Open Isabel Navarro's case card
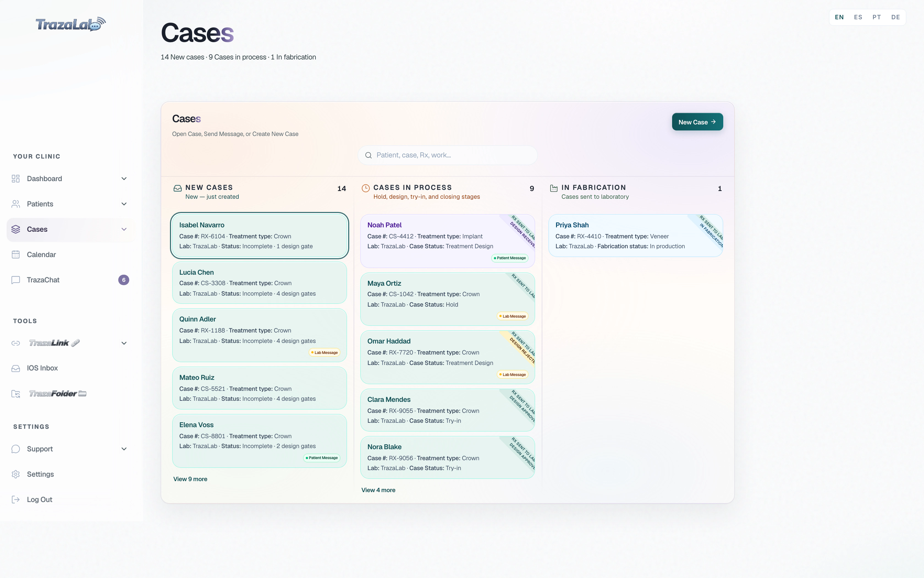The image size is (924, 578). point(260,236)
